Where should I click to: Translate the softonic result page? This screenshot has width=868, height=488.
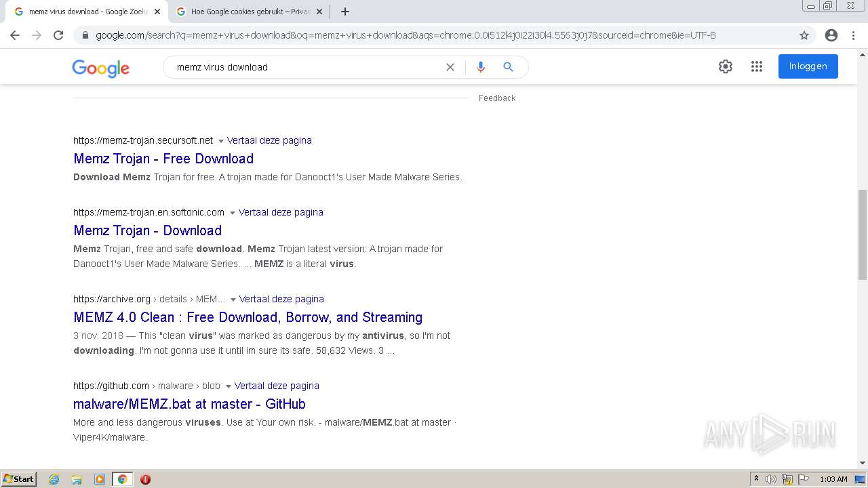coord(281,212)
